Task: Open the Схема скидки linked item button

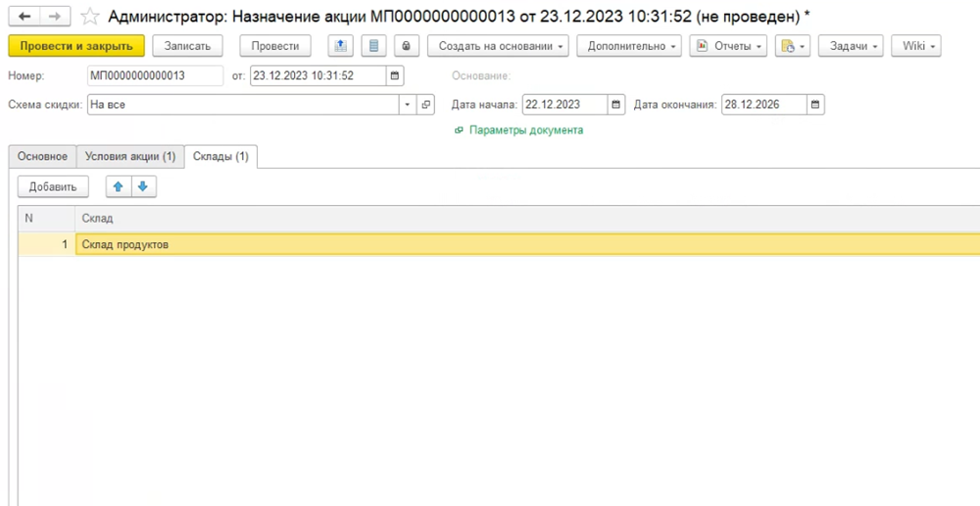Action: coord(426,105)
